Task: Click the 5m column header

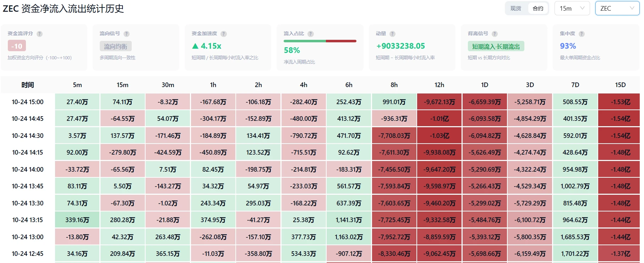Action: pyautogui.click(x=77, y=85)
